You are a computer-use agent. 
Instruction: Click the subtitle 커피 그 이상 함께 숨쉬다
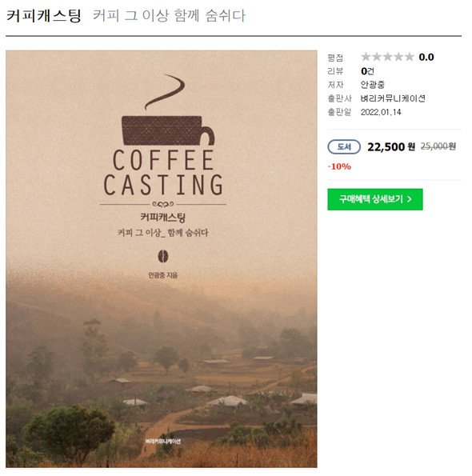[x=169, y=15]
